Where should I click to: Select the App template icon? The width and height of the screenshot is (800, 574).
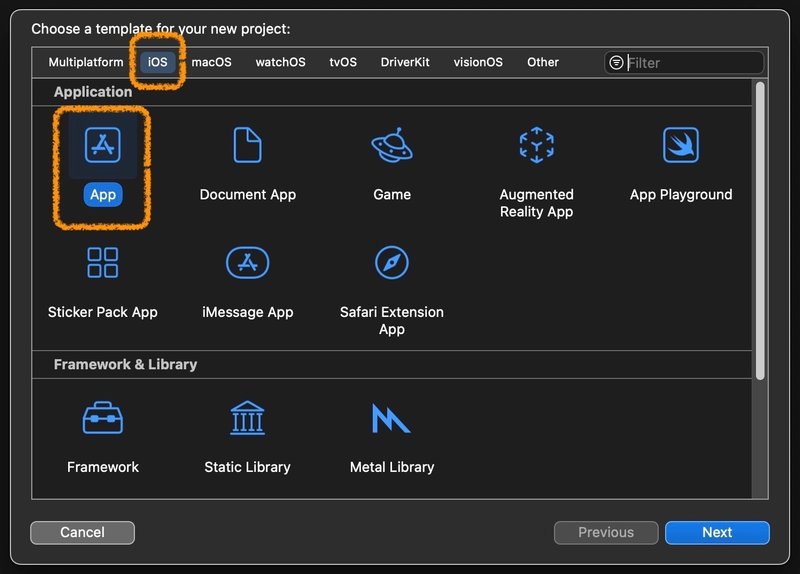[103, 145]
